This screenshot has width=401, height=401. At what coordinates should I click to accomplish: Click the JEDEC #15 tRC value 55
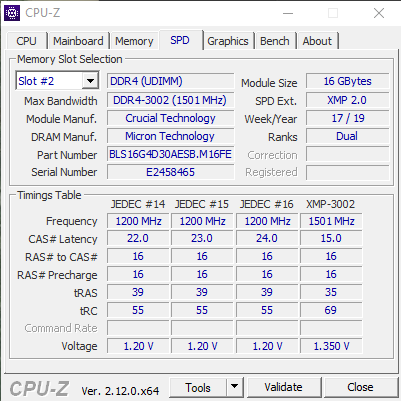[202, 310]
